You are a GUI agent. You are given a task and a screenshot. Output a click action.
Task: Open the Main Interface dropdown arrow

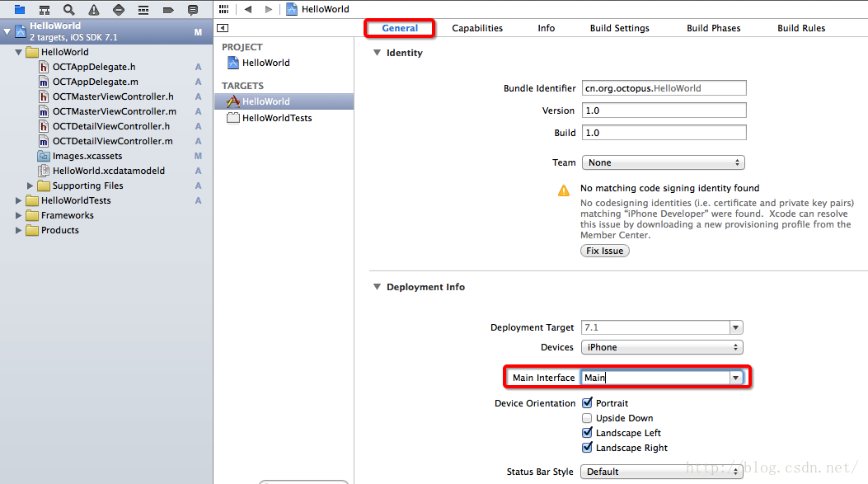(735, 378)
